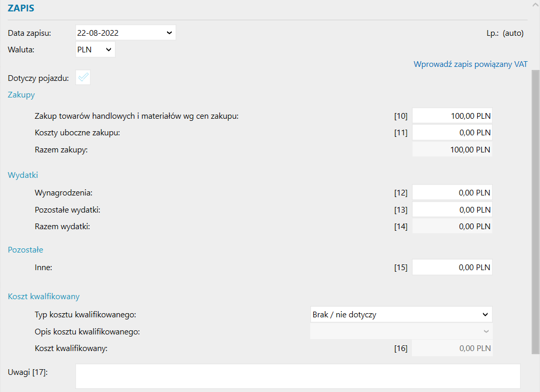Click the Wprowadź zapis powiązany VAT link
Image resolution: width=540 pixels, height=392 pixels.
(x=470, y=64)
